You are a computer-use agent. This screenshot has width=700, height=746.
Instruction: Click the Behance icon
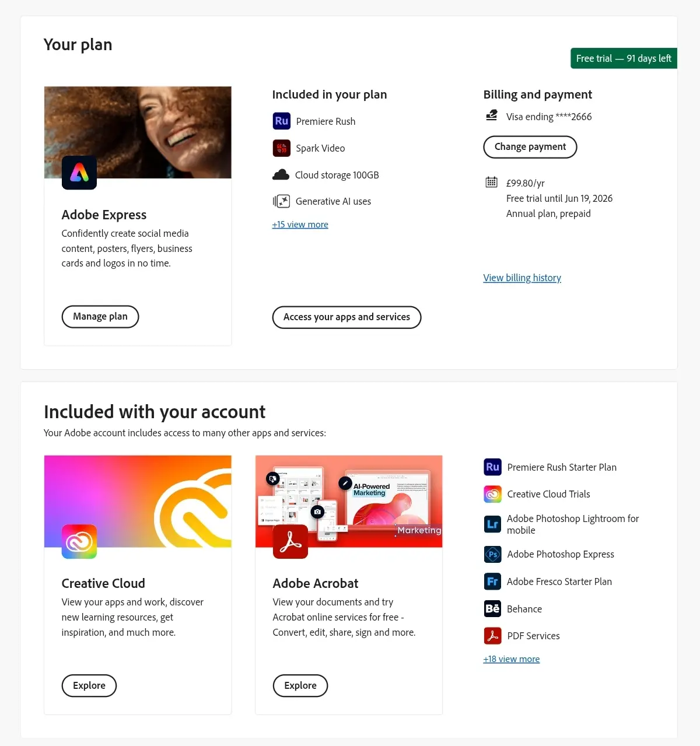coord(493,609)
